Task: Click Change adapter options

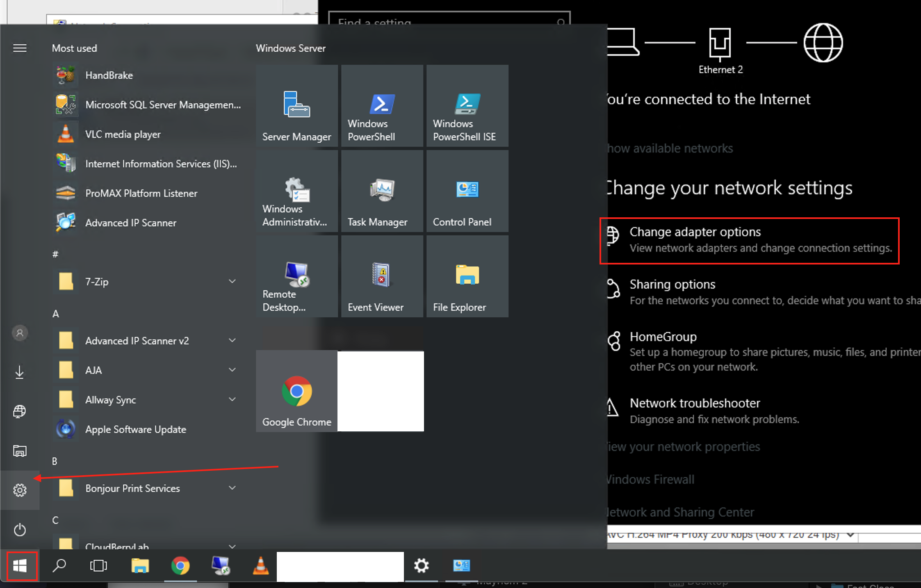Action: (x=750, y=240)
